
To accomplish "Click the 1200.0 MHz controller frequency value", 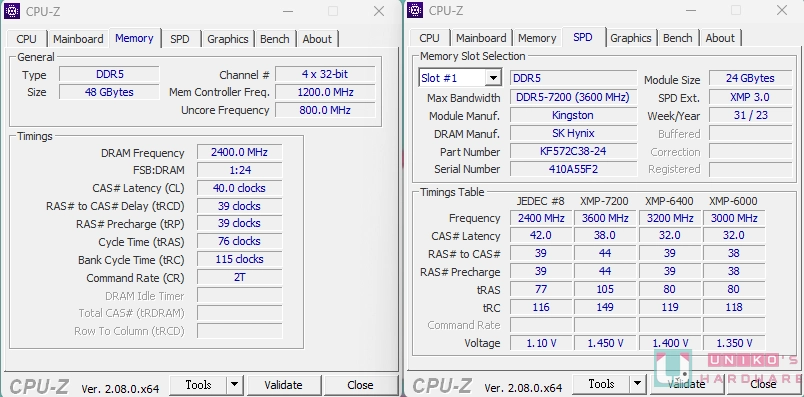I will pyautogui.click(x=325, y=92).
